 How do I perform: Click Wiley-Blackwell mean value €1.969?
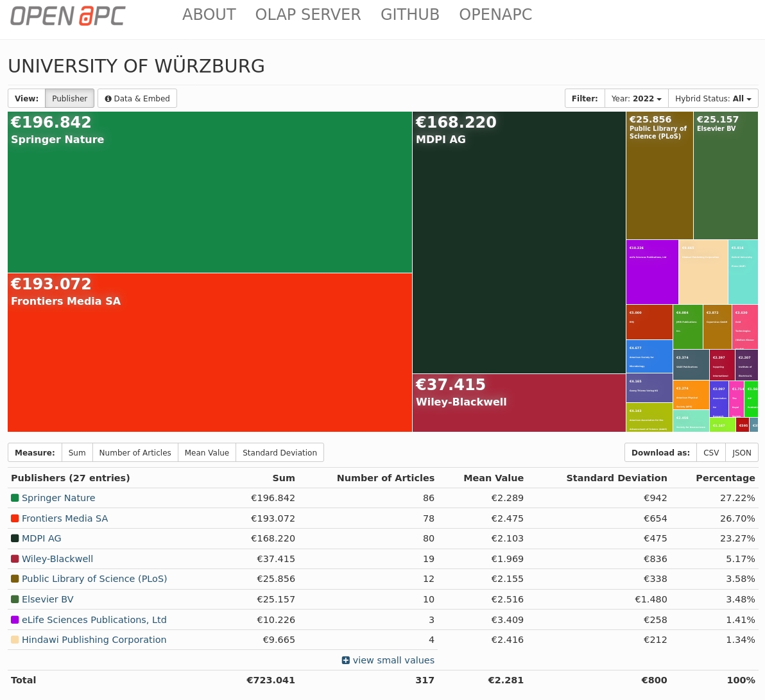[x=508, y=559]
